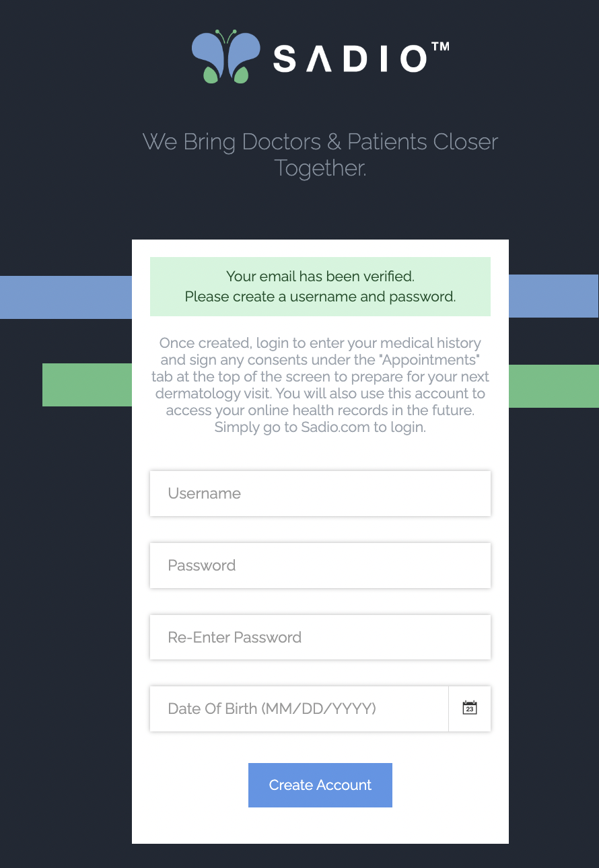Click the word "Together." in the tagline
Screen dimensions: 599x868
(x=320, y=168)
